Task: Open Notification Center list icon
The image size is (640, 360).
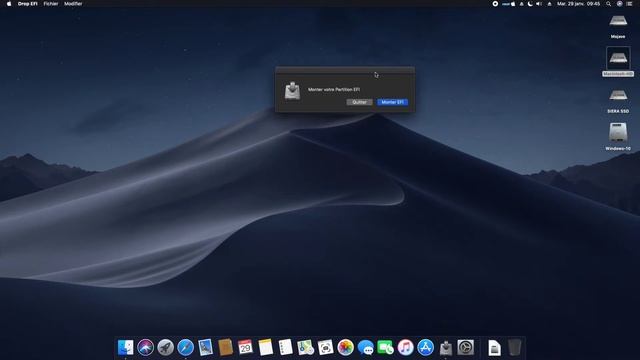Action: [629, 4]
